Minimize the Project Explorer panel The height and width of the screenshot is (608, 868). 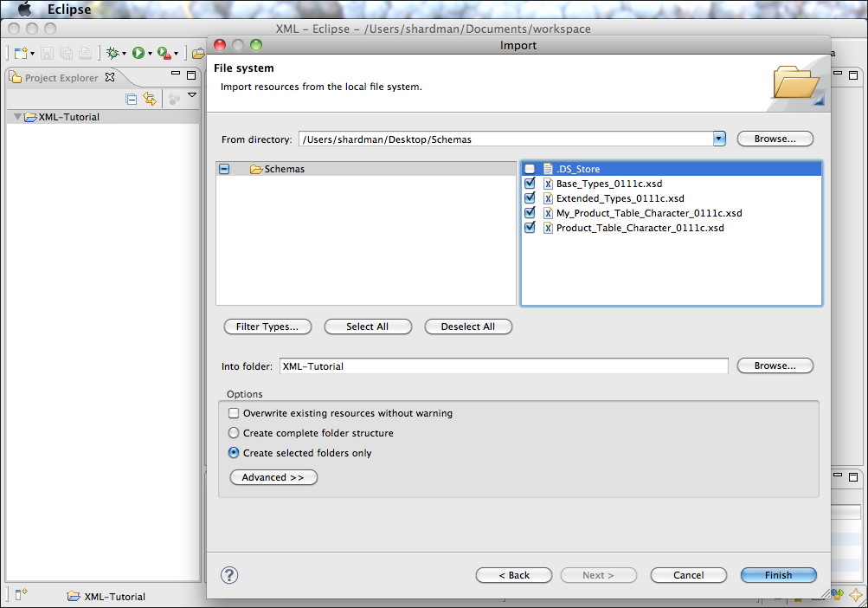(x=176, y=73)
